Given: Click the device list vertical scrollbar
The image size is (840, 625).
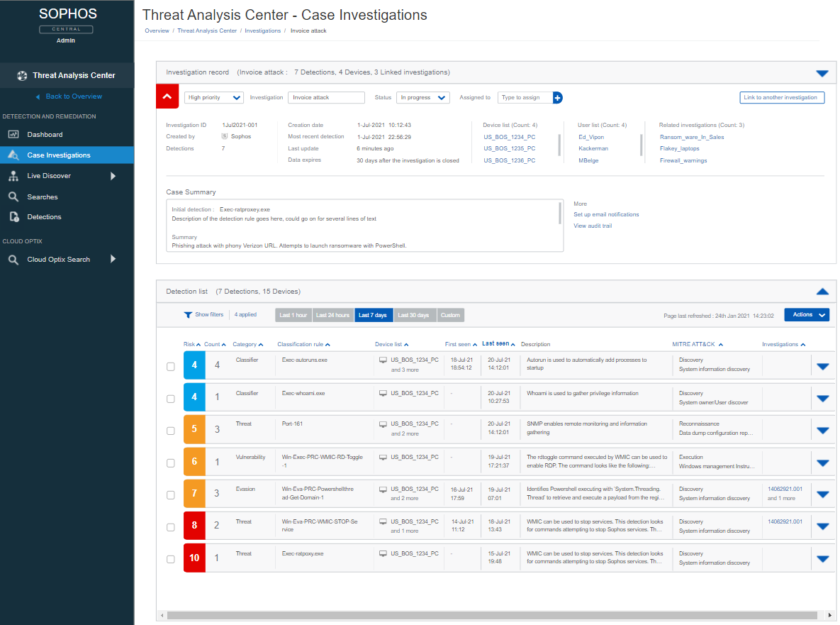Looking at the screenshot, I should pyautogui.click(x=560, y=145).
